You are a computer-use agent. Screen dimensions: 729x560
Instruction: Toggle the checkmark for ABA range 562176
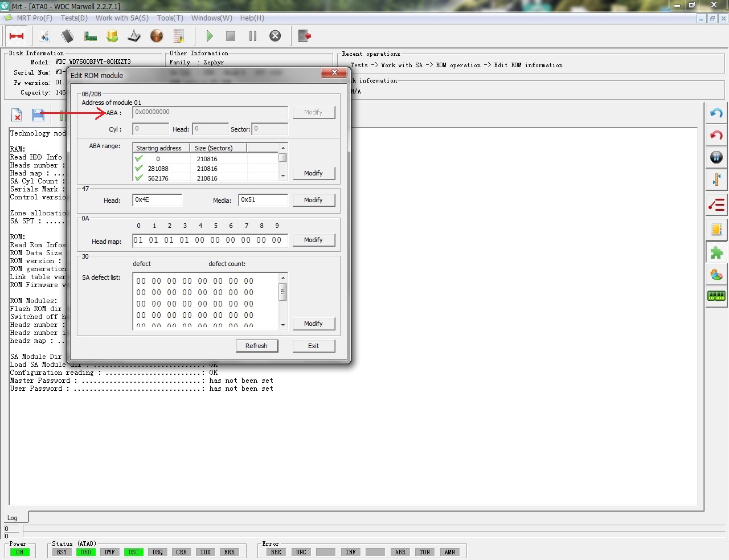pos(139,178)
